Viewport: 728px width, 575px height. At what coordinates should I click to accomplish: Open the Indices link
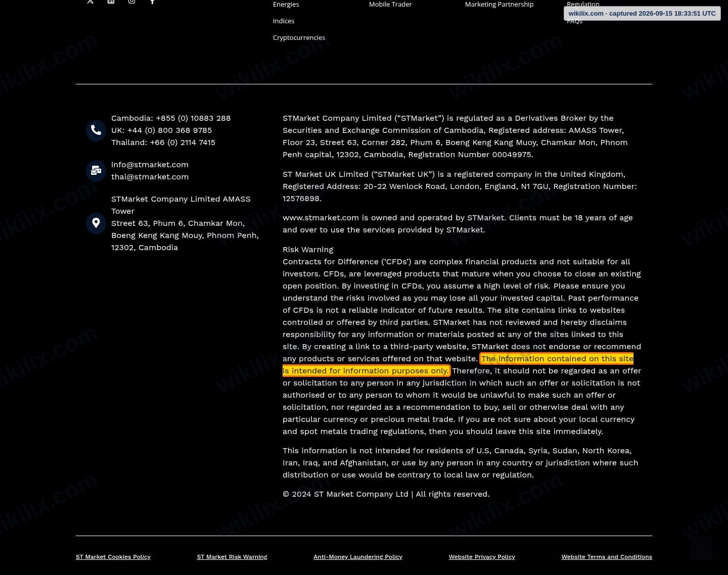pyautogui.click(x=284, y=21)
